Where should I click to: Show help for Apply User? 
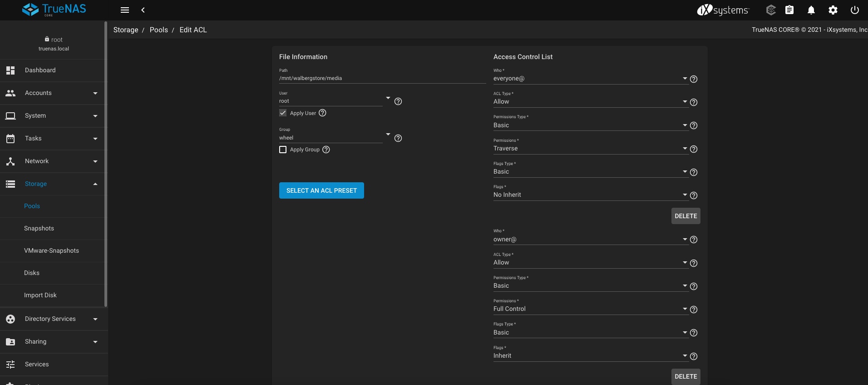pyautogui.click(x=322, y=113)
